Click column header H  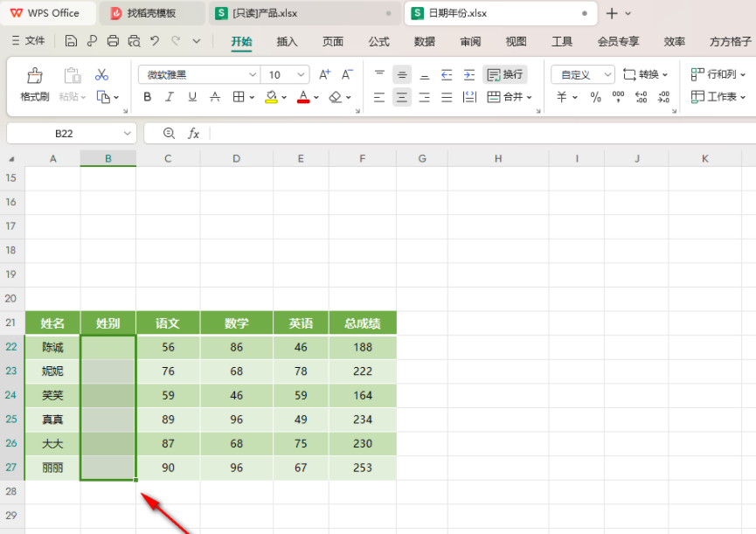[498, 158]
